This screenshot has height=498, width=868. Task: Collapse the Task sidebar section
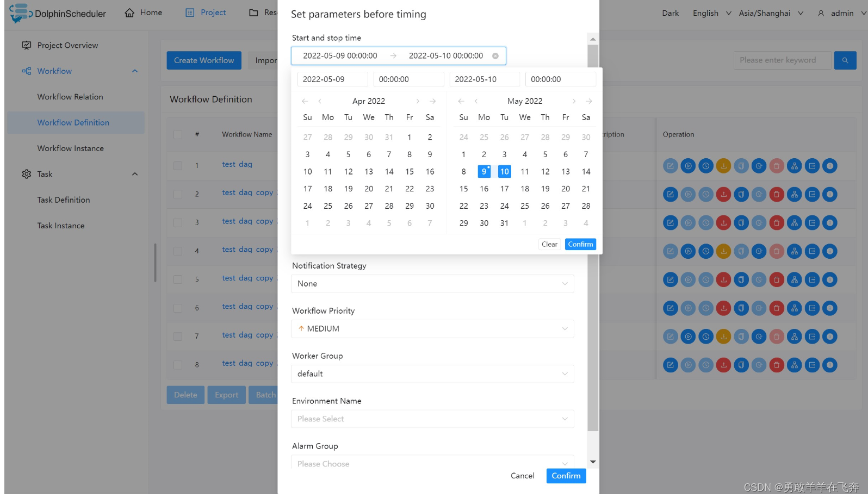135,174
